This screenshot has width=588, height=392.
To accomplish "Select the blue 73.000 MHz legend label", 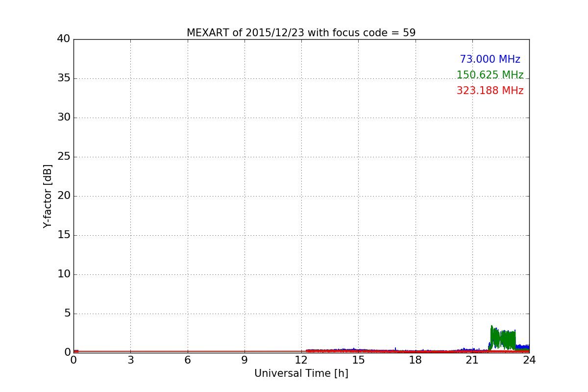I will tap(490, 59).
